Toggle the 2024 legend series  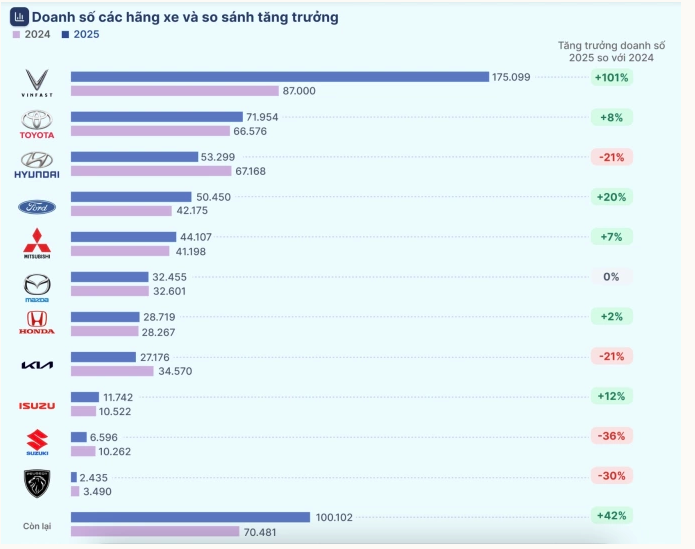click(x=31, y=35)
